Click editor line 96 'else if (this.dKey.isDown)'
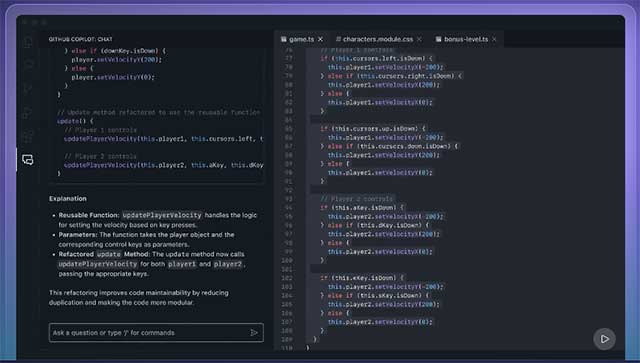 375,225
